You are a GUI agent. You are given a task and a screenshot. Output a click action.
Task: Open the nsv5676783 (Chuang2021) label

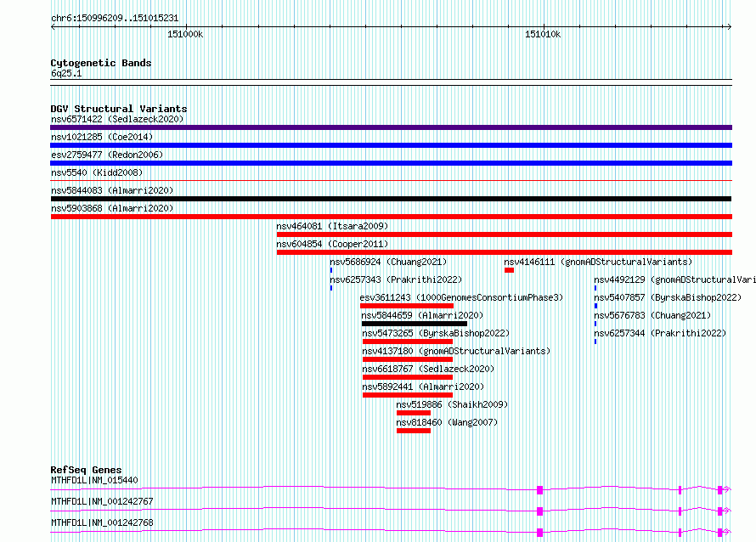[652, 315]
